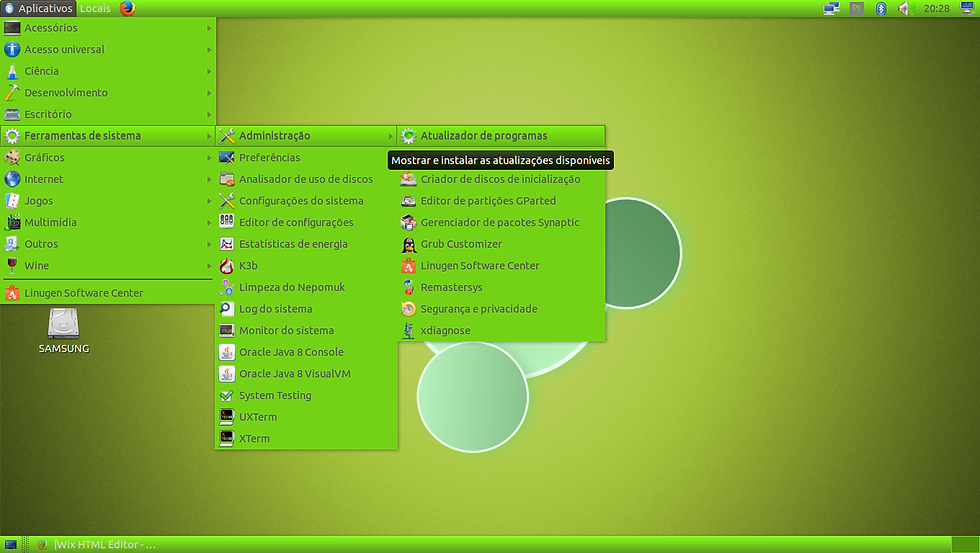Expand the Acessórios submenu arrow
The height and width of the screenshot is (553, 980).
click(209, 28)
